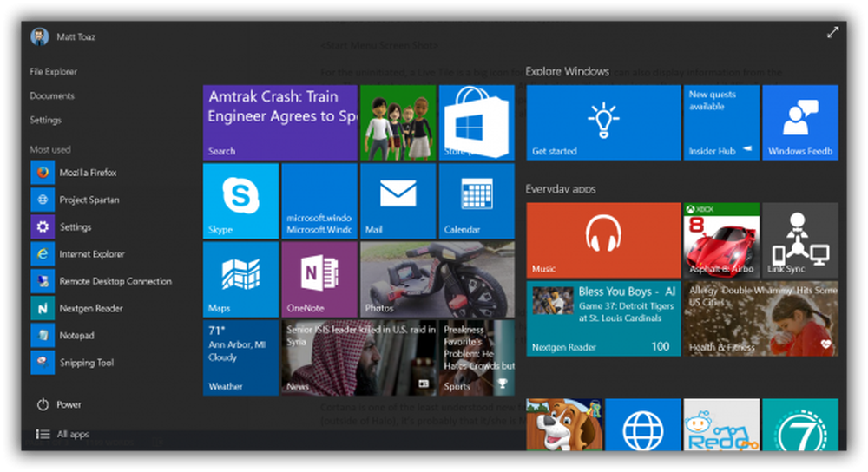Click the Most used heading
868x472 pixels.
pyautogui.click(x=49, y=149)
